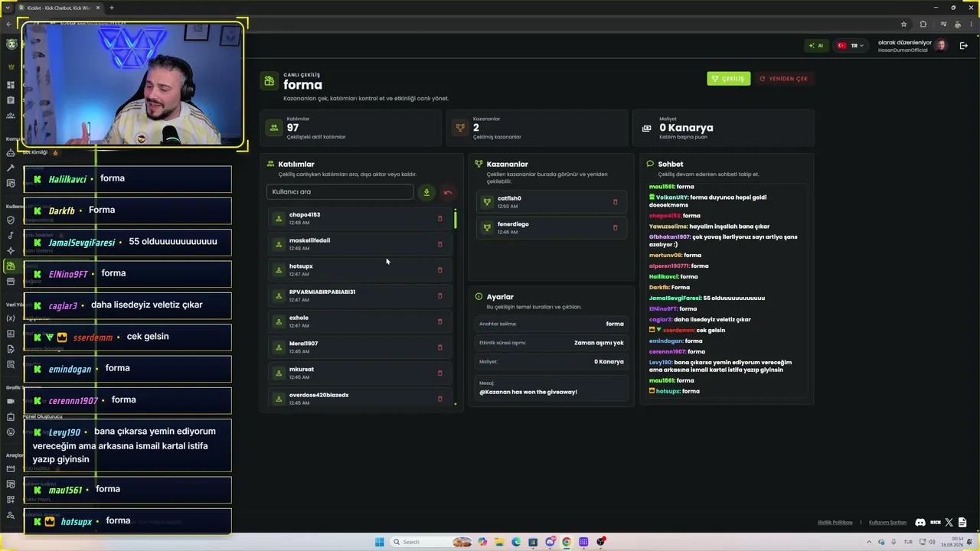Open the Kick link in footer
Viewport: 980px width, 551px height.
(x=935, y=523)
